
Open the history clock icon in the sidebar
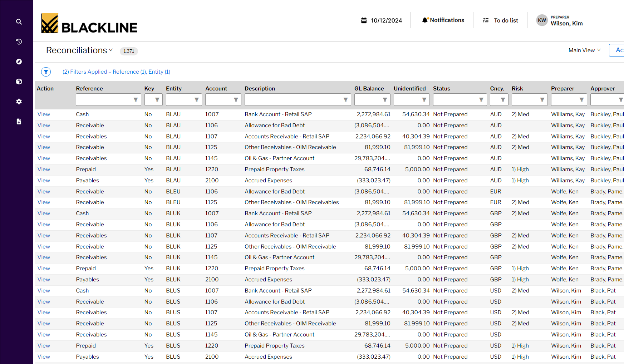(19, 42)
